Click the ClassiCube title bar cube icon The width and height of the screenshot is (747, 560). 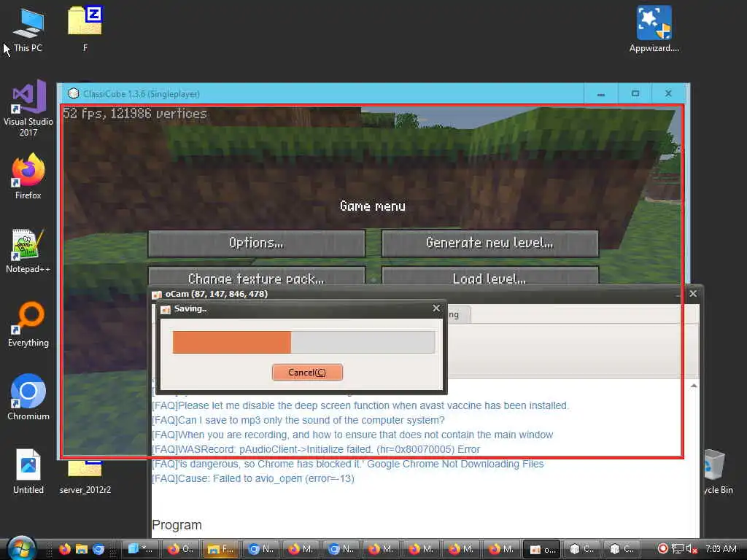coord(74,94)
